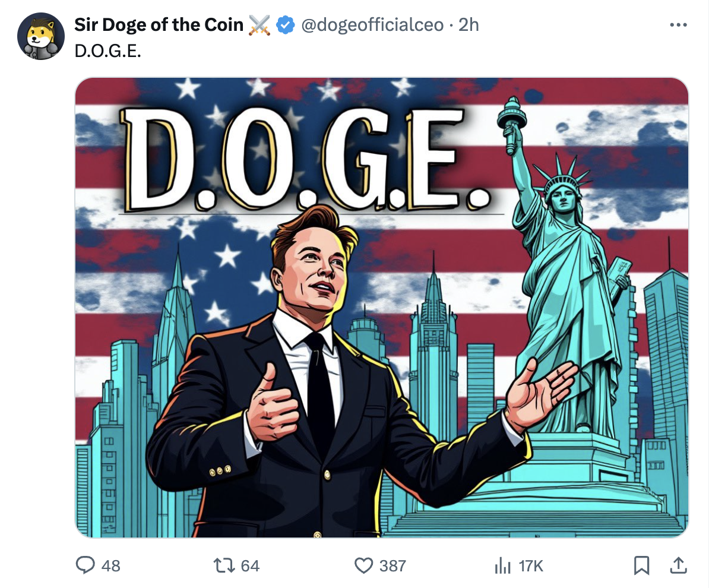Open the Sir Doge profile avatar
This screenshot has width=709, height=588.
click(40, 36)
